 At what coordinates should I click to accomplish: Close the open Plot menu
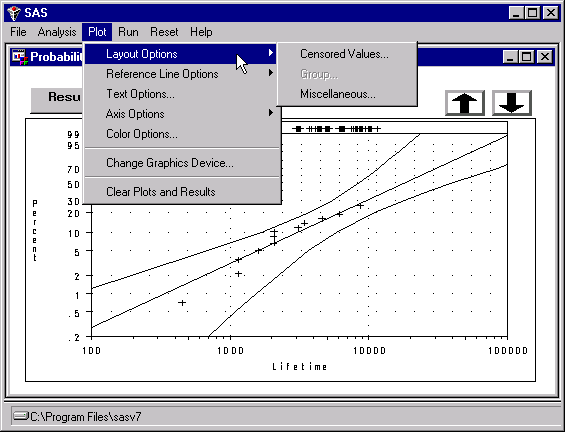click(x=97, y=32)
